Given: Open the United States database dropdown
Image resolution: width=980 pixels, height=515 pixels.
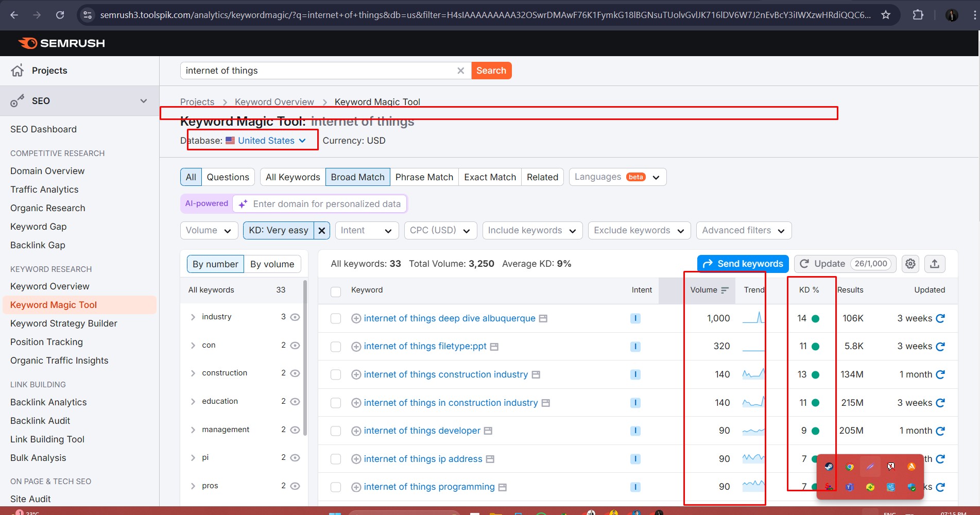Looking at the screenshot, I should [x=266, y=141].
